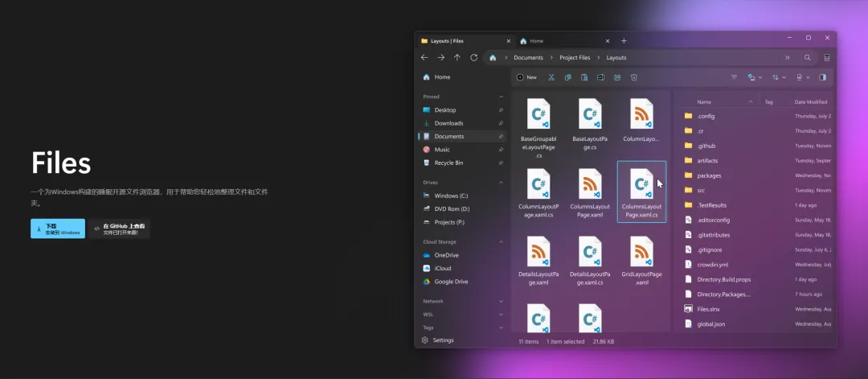Viewport: 868px width, 379px height.
Task: Click the omnibar command mode icon
Action: (787, 58)
